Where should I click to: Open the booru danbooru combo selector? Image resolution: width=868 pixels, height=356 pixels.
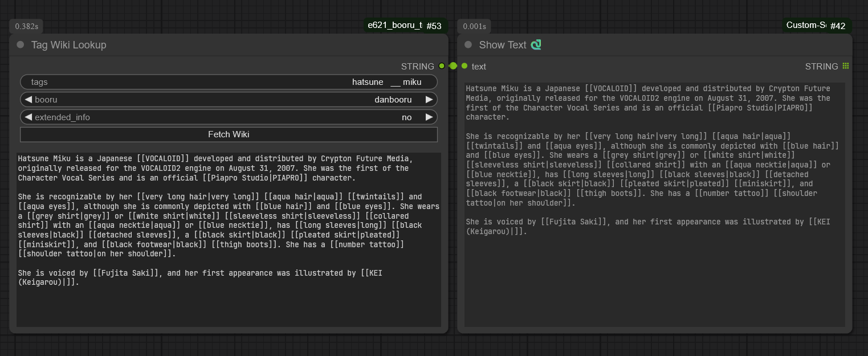coord(229,100)
